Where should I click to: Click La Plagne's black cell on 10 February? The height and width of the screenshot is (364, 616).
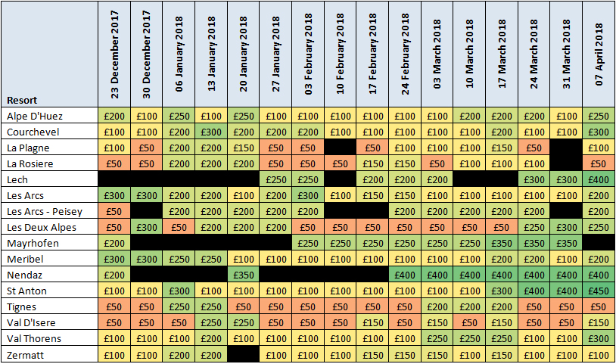click(341, 148)
